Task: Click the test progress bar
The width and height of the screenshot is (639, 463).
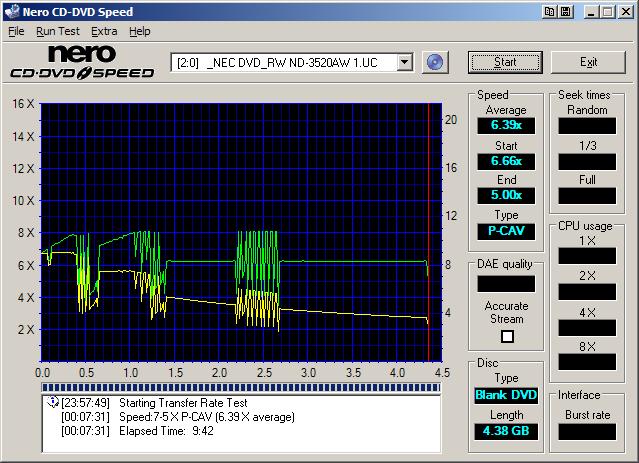Action: [241, 387]
